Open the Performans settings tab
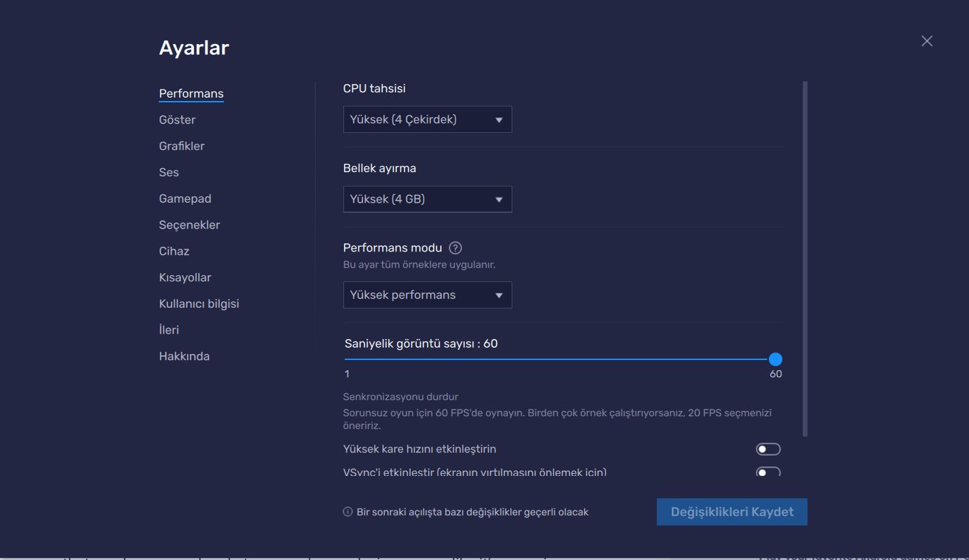The width and height of the screenshot is (969, 560). pyautogui.click(x=191, y=94)
